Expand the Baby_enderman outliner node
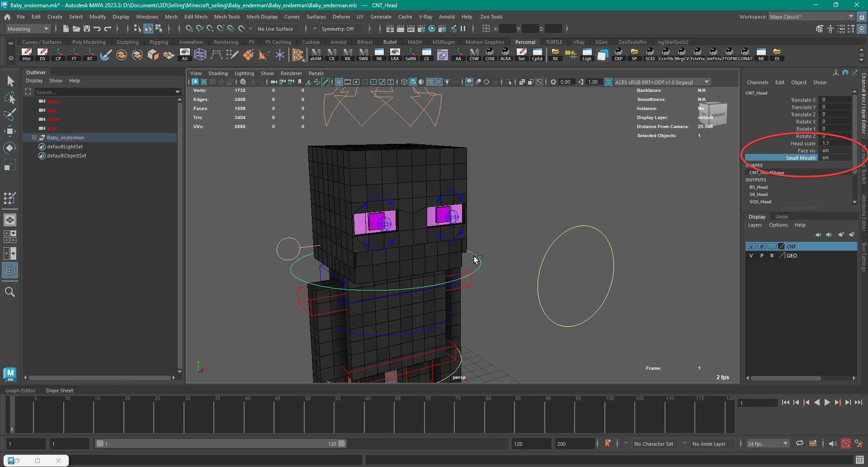Screen dimensions: 868x467 tap(34, 138)
